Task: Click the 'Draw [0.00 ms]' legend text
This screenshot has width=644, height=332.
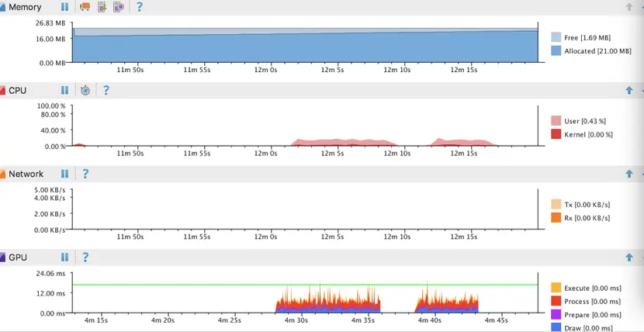Action: tap(588, 328)
